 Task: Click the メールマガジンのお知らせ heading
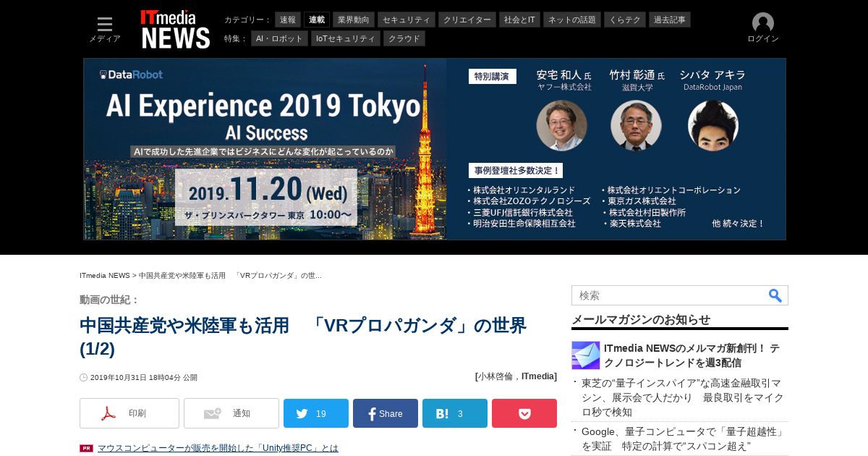click(x=641, y=319)
